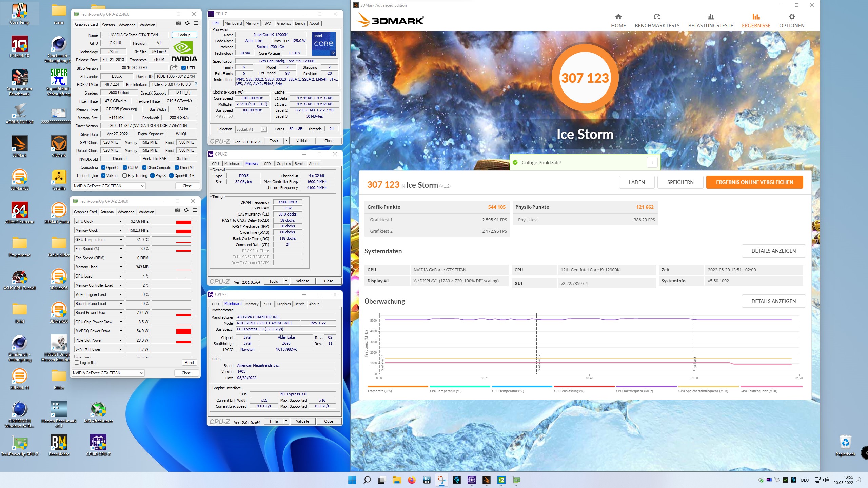Click the refresh icon in GPU-Z Graphics Card window

click(187, 23)
